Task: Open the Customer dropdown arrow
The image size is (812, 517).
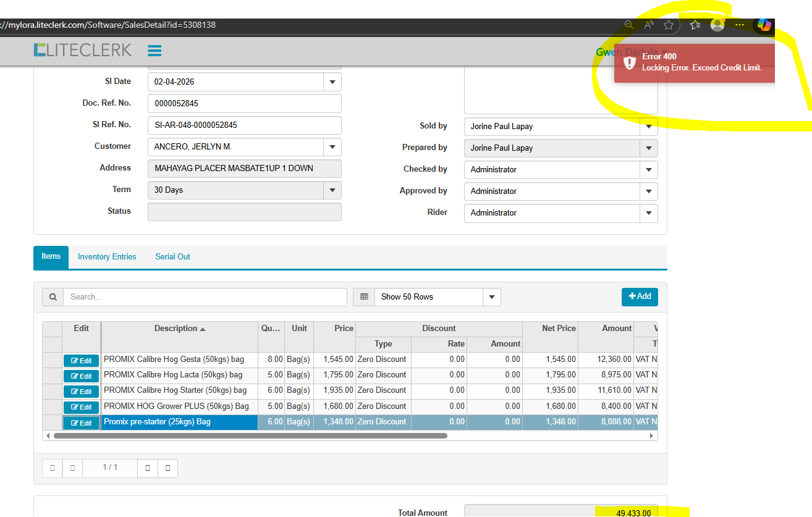Action: click(332, 147)
